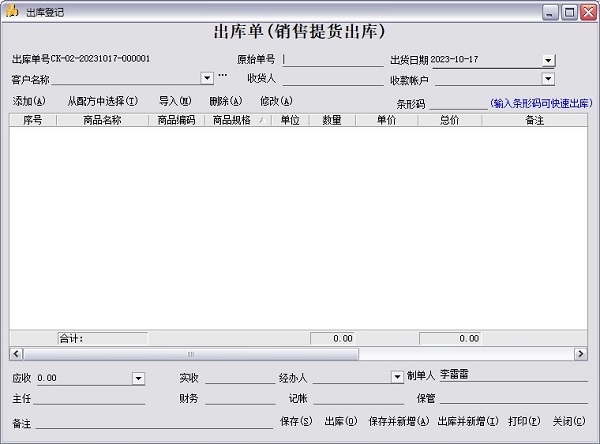This screenshot has width=600, height=444.
Task: Click the 出库登记 window title icon
Action: (12, 11)
